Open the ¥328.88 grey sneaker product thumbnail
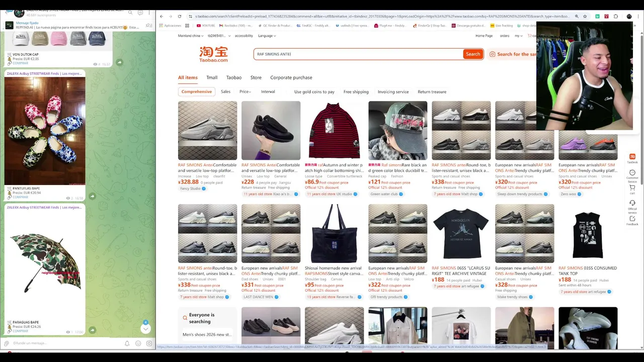Screen dimensions: 644x362 tap(207, 131)
